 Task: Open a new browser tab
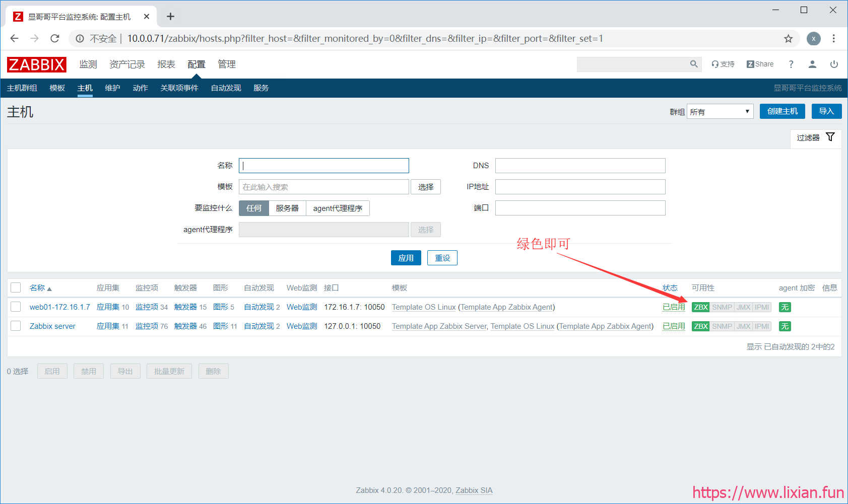click(x=170, y=17)
